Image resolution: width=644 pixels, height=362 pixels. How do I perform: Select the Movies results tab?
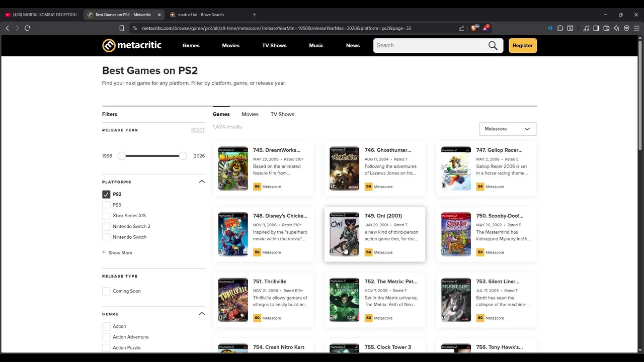pos(250,114)
